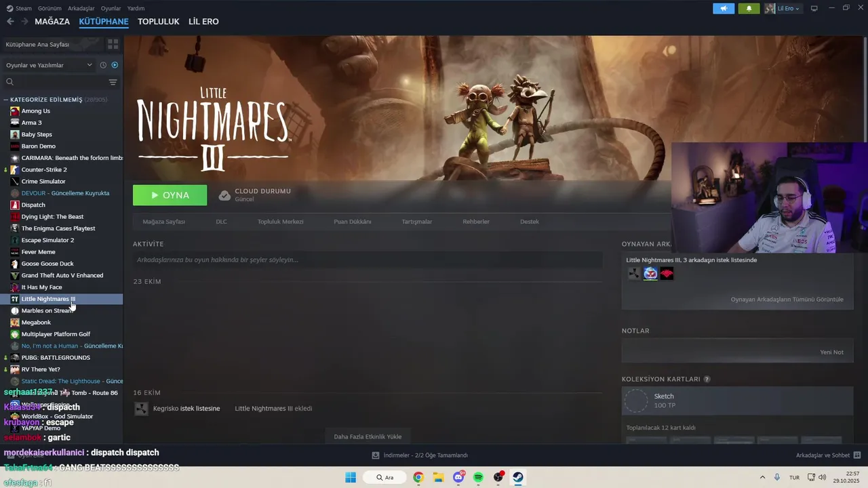This screenshot has width=868, height=488.
Task: Open Arkadaşlar ve Sohbet panel
Action: [x=828, y=455]
